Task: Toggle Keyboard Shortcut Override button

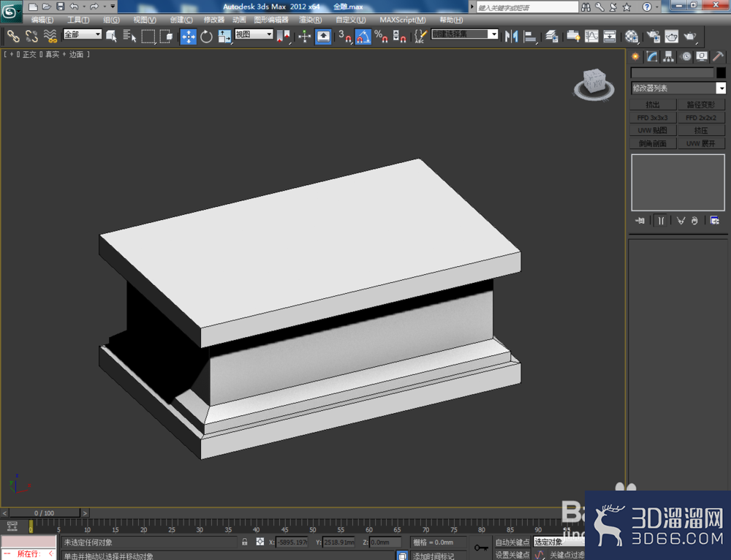Action: coord(323,37)
